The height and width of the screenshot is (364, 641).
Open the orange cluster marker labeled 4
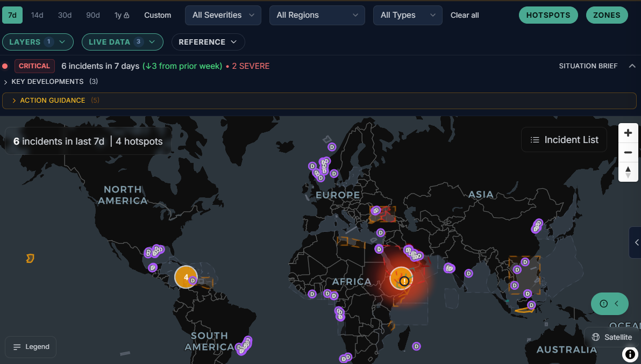186,277
